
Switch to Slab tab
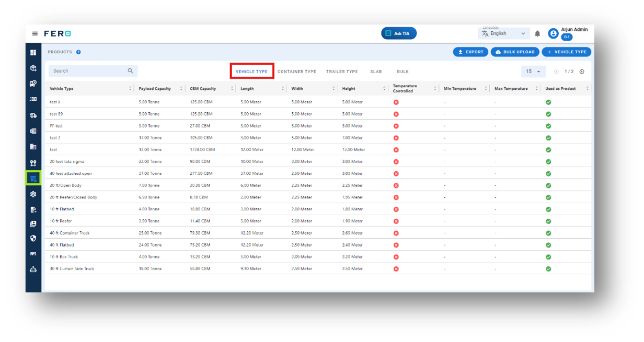point(376,72)
